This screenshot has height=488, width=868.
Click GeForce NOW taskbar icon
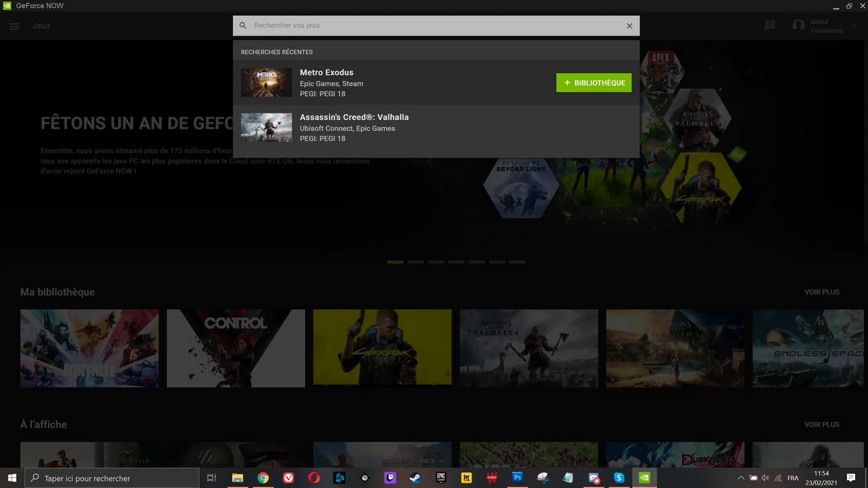644,478
